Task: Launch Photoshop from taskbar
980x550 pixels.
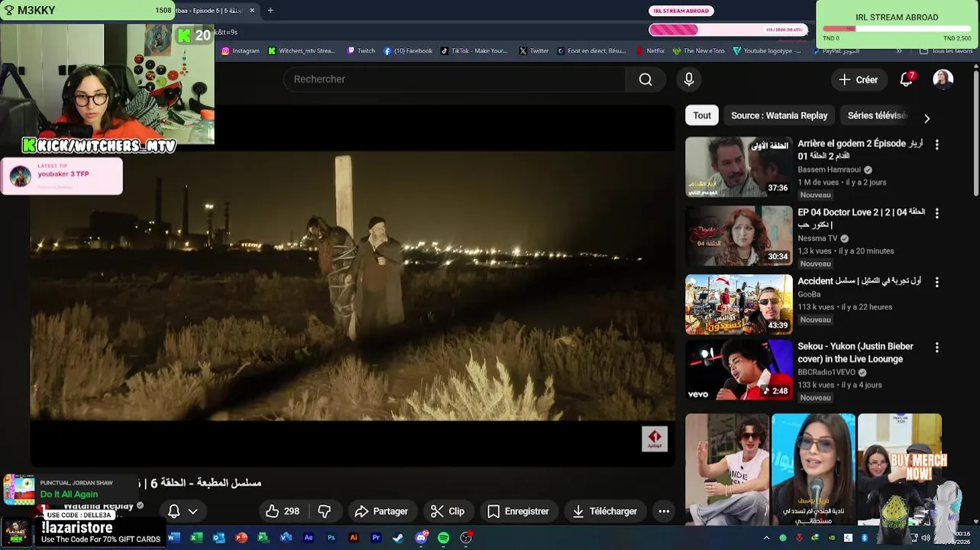Action: [x=331, y=538]
